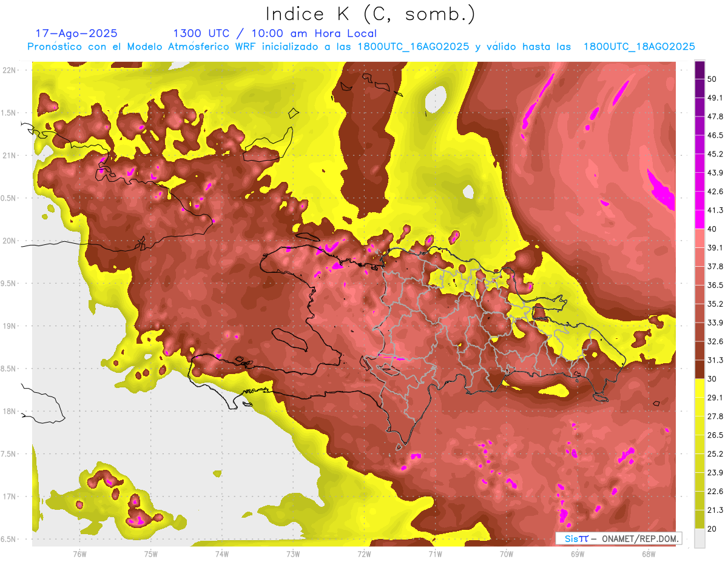Click the truncated latitude label "0.5N"
Screen dimensions: 728x562
tap(8, 198)
